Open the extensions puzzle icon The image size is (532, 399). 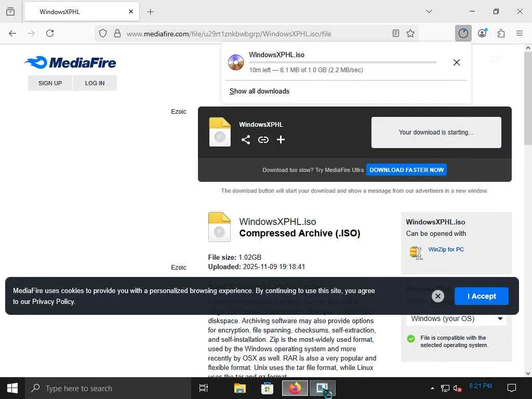501,33
